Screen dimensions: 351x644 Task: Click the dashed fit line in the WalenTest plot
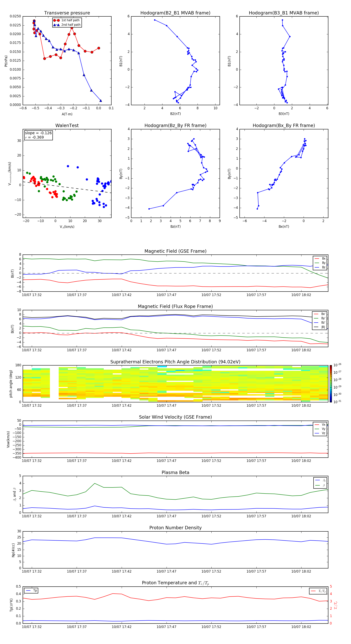pyautogui.click(x=67, y=187)
